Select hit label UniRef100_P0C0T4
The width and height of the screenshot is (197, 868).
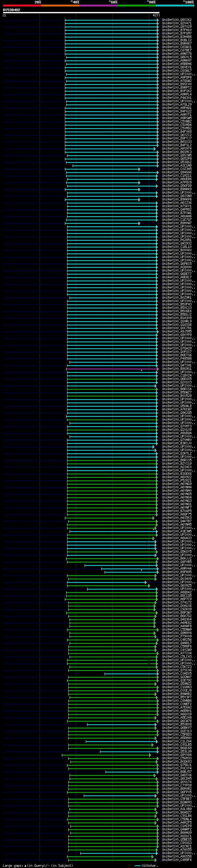(176, 769)
